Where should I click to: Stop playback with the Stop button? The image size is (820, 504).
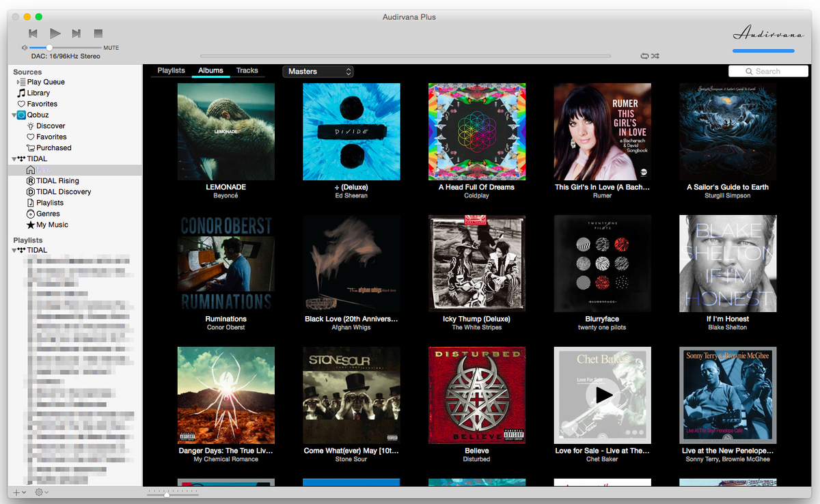pos(98,33)
